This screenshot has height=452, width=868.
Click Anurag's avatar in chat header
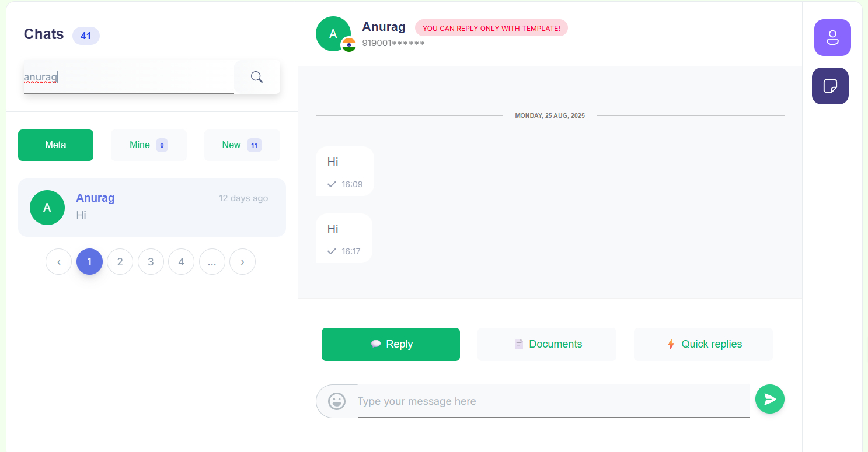[x=333, y=33]
